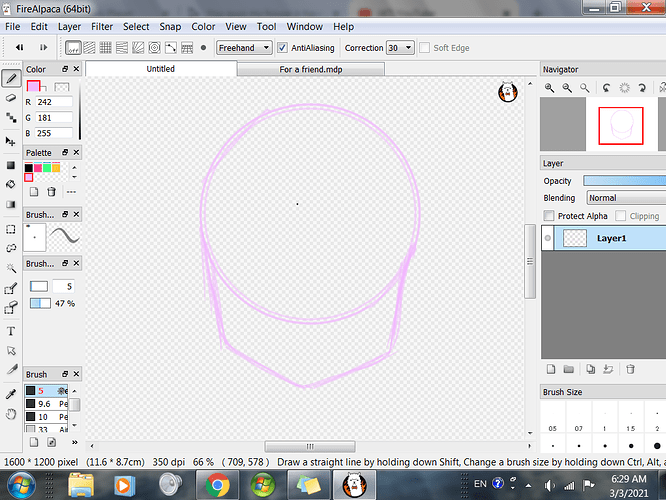Select the Bucket fill tool
The width and height of the screenshot is (666, 500).
click(11, 184)
